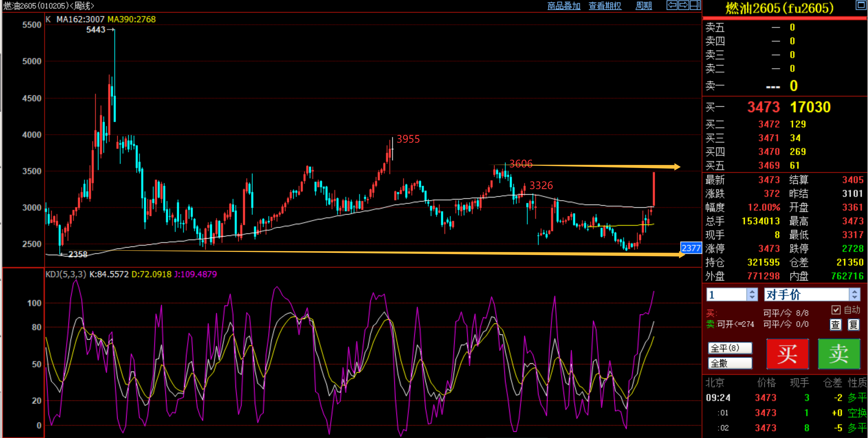Click the green 卖 sell button

[x=839, y=354]
